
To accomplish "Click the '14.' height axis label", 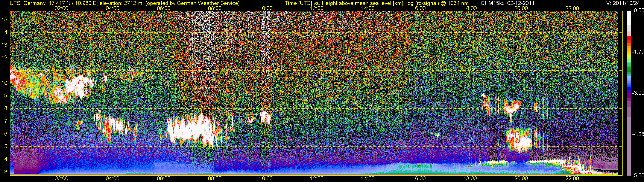I will point(5,32).
